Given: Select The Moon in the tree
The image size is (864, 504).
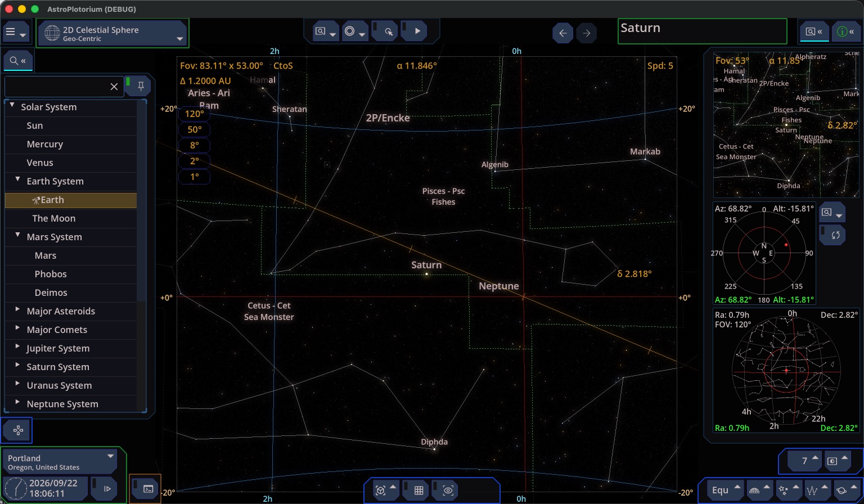Looking at the screenshot, I should [x=71, y=218].
